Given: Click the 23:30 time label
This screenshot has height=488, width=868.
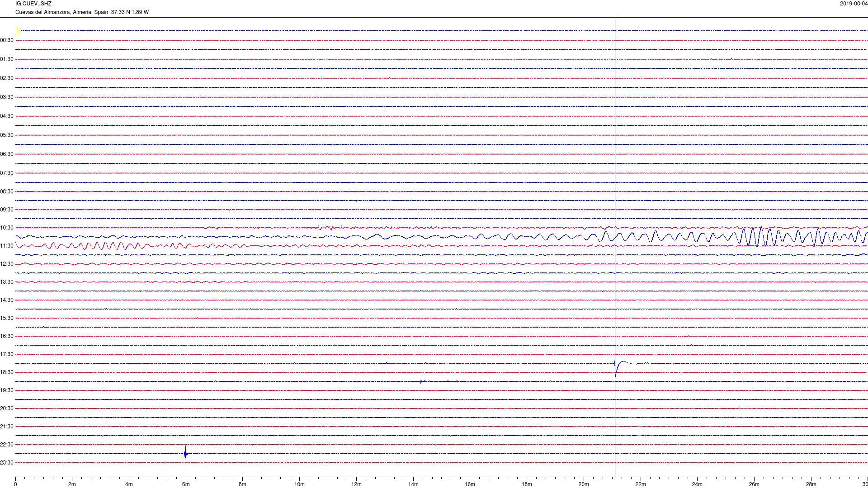Looking at the screenshot, I should (x=7, y=463).
